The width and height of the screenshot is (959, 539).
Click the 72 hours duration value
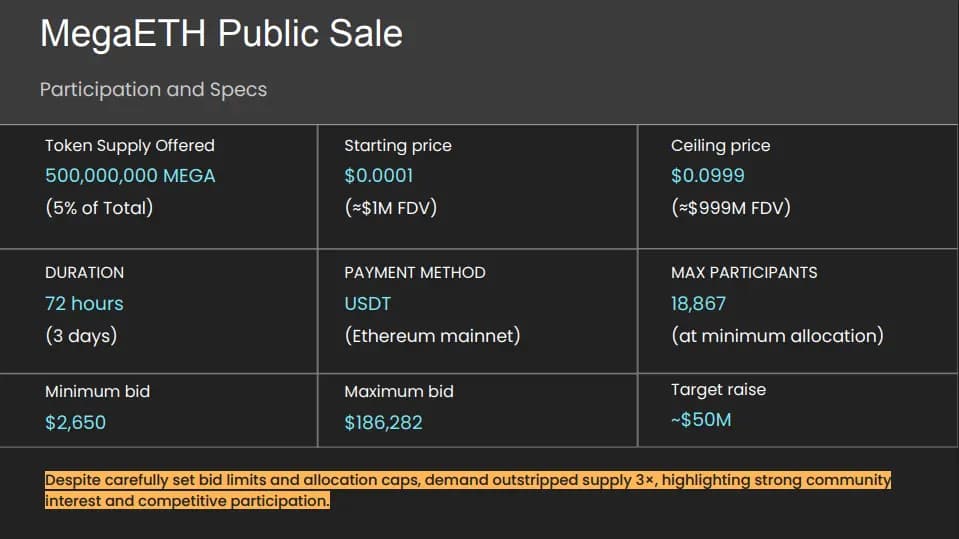click(84, 304)
